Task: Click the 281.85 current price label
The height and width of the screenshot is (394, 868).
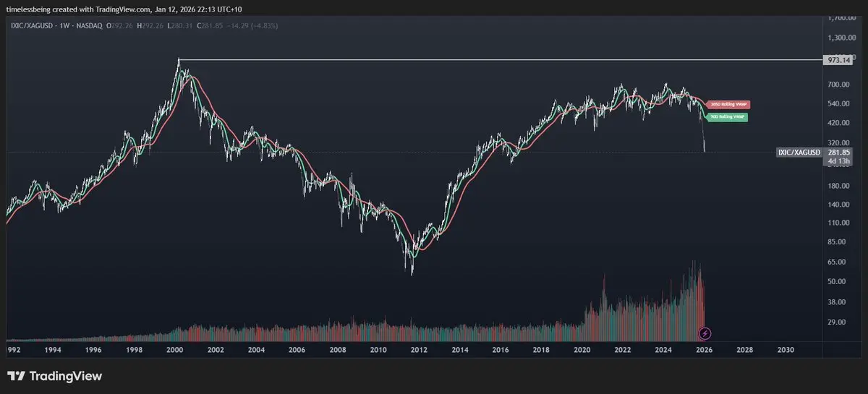Action: click(839, 153)
